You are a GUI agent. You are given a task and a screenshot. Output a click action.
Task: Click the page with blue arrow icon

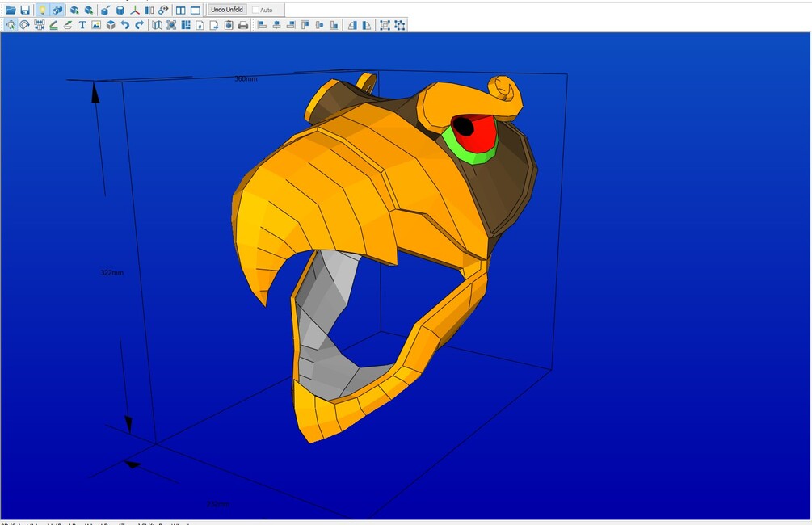tap(214, 25)
